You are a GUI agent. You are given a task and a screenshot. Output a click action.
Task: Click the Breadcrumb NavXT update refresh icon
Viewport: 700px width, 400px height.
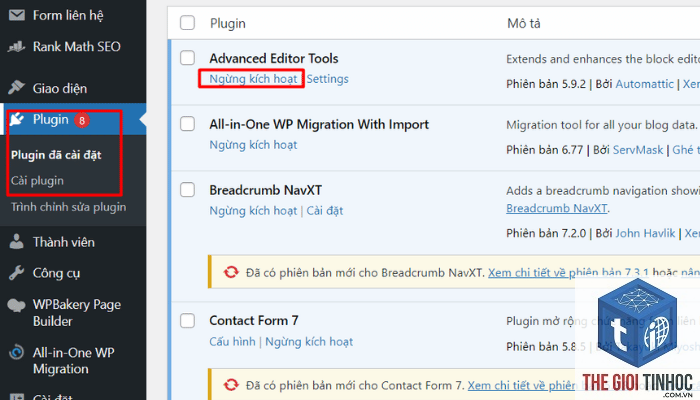pyautogui.click(x=231, y=272)
